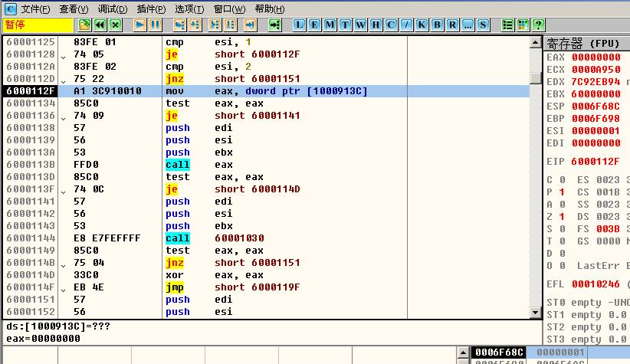Open the 帮助(H) menu
Viewport: 630px width, 364px height.
(x=270, y=9)
